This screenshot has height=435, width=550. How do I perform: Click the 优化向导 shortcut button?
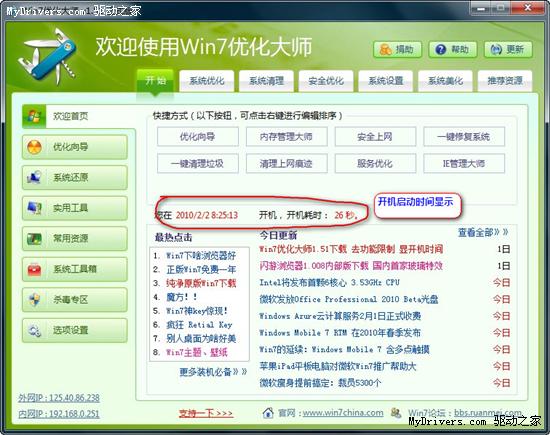click(198, 137)
